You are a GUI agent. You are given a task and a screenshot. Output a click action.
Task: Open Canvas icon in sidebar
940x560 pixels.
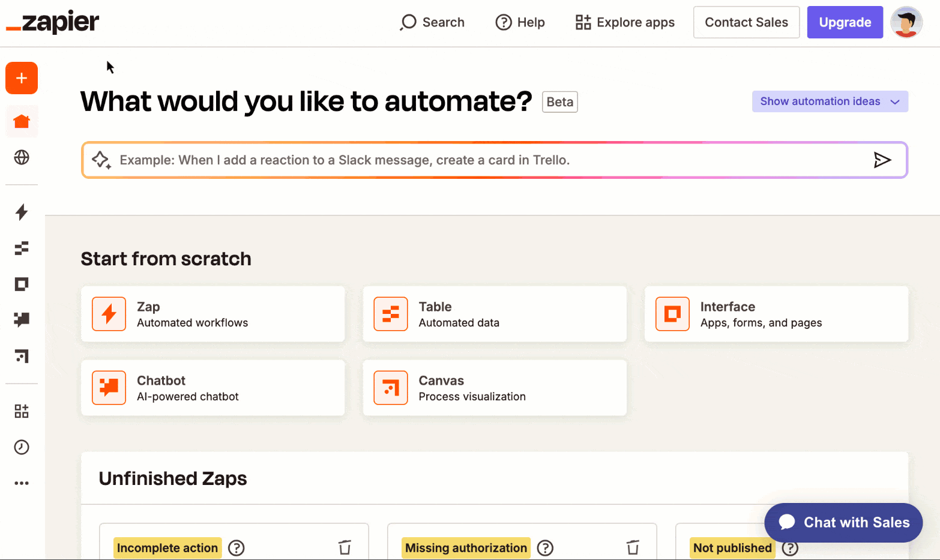pos(22,356)
